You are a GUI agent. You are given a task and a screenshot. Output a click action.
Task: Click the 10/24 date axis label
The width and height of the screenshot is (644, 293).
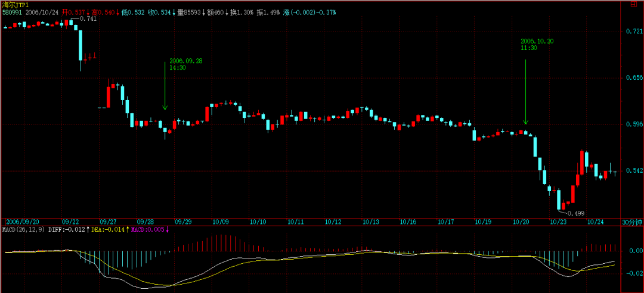coord(596,222)
